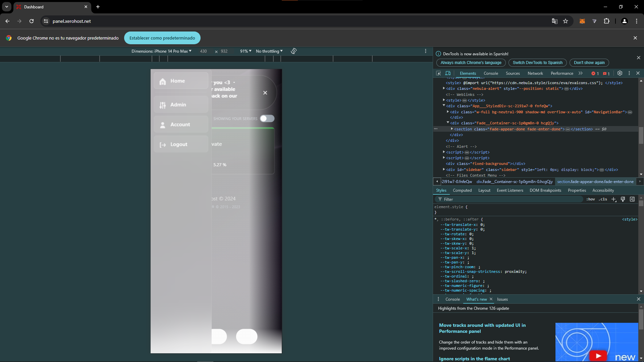Switch to the Network tab
Image resolution: width=644 pixels, height=362 pixels.
pos(535,73)
